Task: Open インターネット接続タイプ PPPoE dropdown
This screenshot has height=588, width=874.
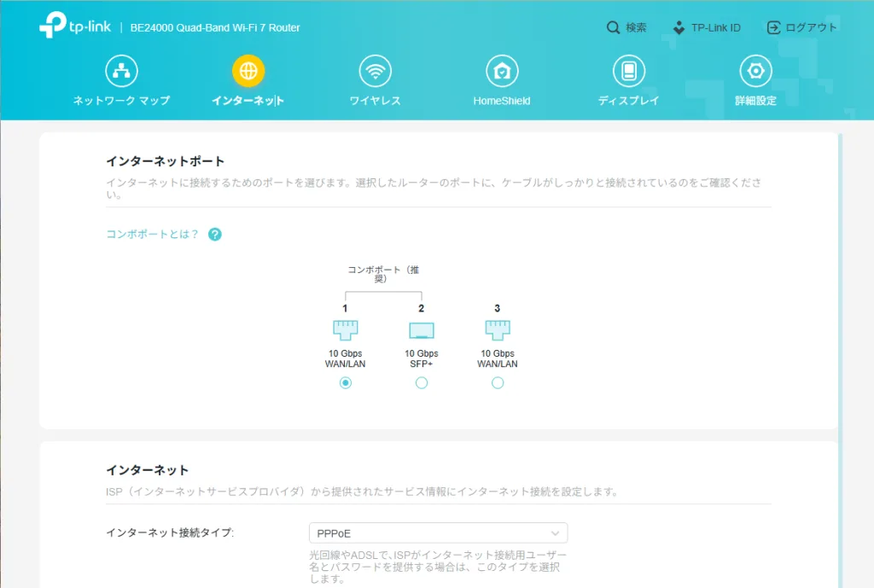Action: tap(438, 533)
